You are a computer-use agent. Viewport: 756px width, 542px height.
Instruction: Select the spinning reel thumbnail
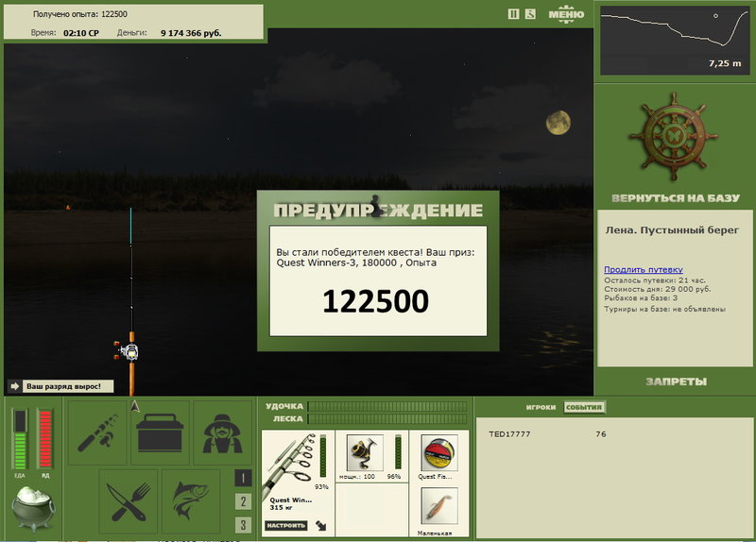click(365, 452)
